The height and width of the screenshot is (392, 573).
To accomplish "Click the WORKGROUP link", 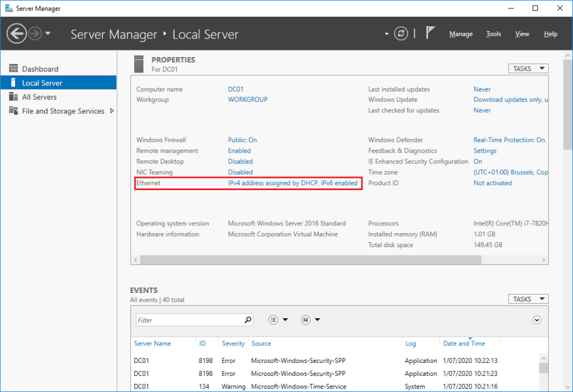I will coord(248,100).
